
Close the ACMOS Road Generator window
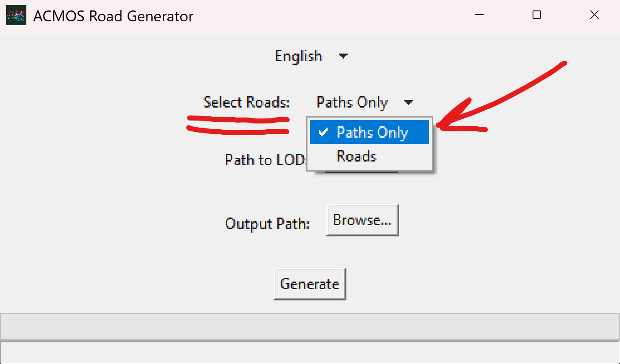tap(594, 15)
